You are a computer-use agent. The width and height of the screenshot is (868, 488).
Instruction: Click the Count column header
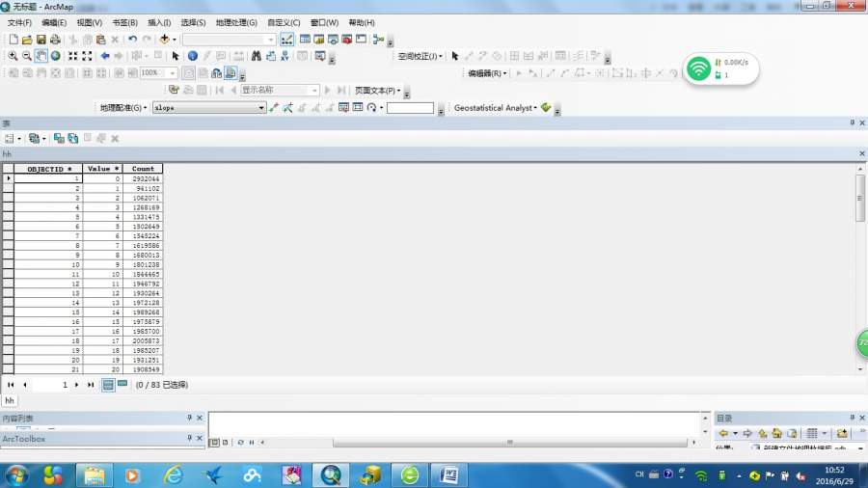click(x=143, y=169)
